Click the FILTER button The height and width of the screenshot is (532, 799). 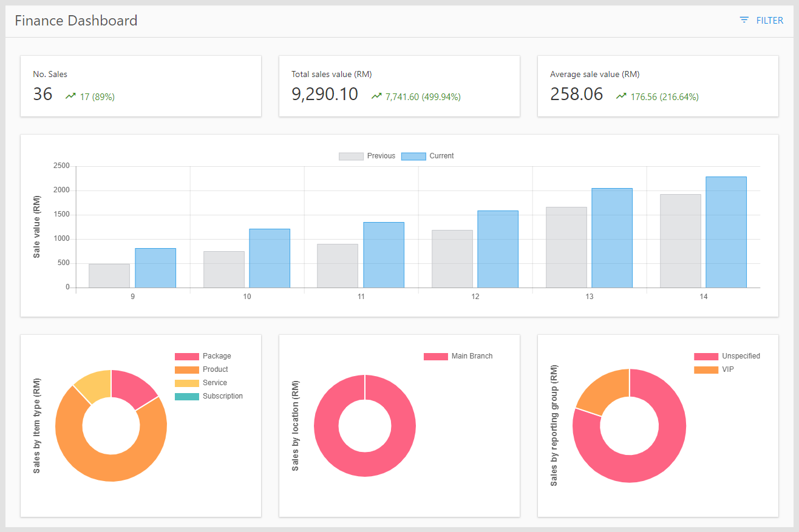pos(769,20)
